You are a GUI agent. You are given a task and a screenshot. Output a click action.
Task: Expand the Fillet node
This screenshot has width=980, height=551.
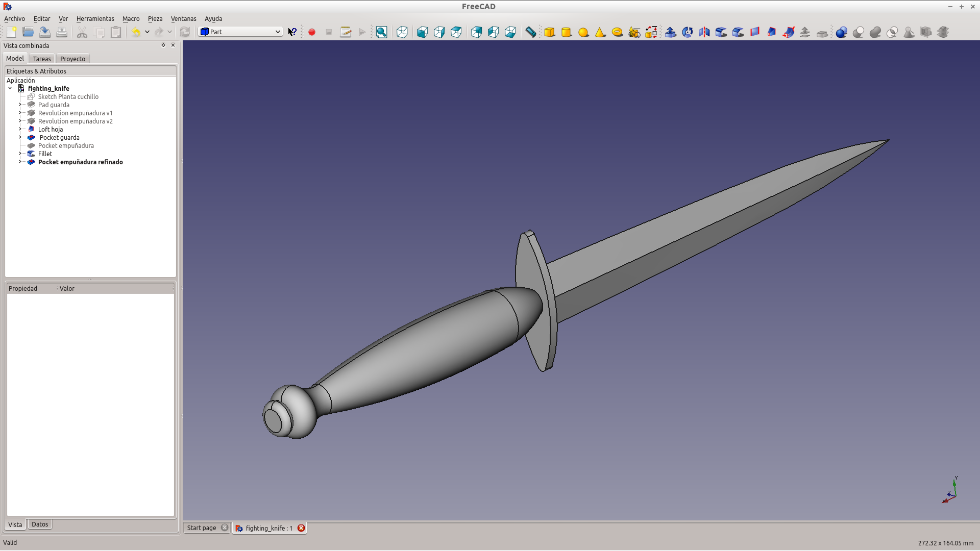(x=20, y=154)
